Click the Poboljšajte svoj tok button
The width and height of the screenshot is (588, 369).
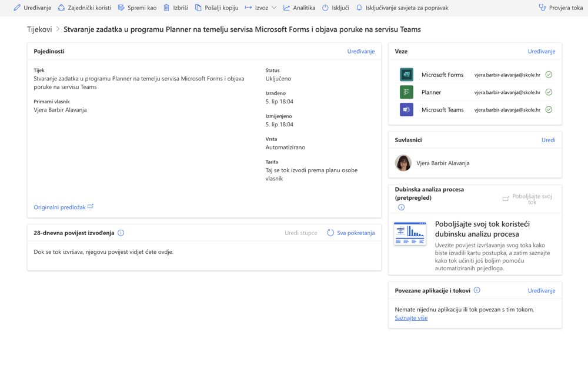527,199
